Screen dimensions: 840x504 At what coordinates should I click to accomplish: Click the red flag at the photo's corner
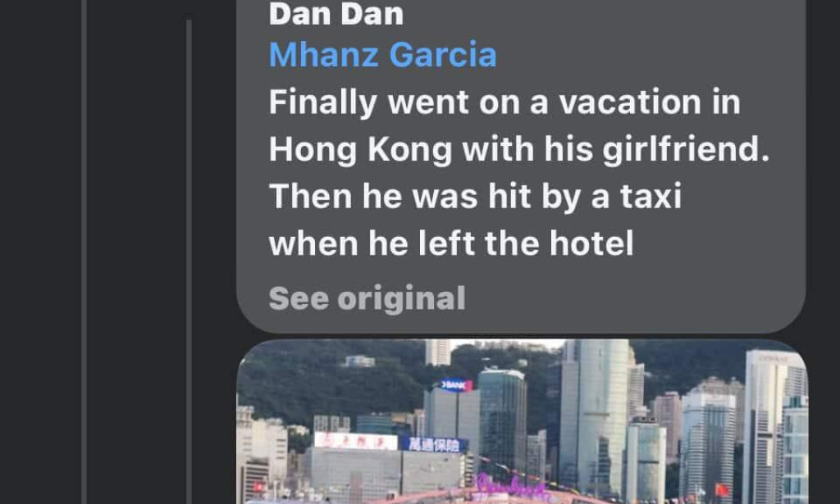[x=722, y=489]
